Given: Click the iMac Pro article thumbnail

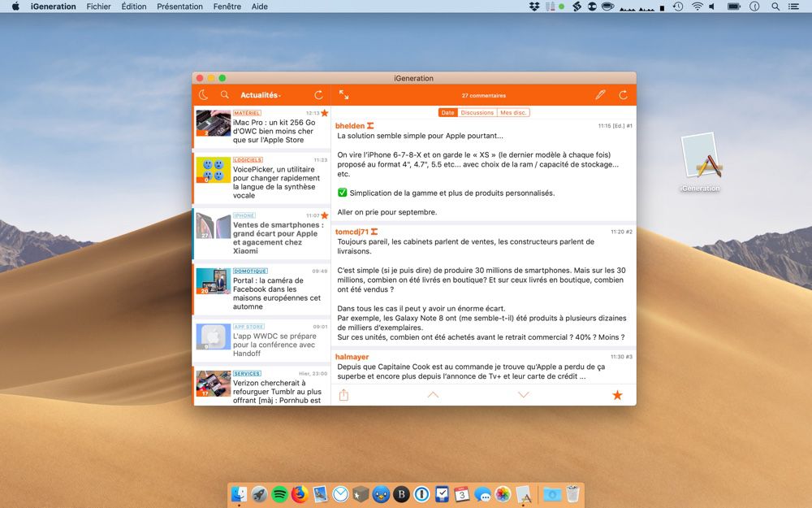Looking at the screenshot, I should pos(214,123).
